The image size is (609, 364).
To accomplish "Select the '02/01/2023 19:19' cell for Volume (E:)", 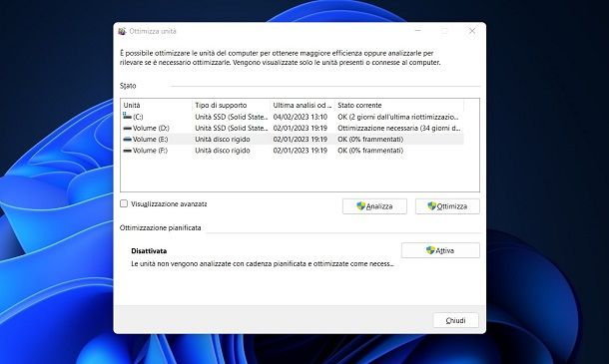I will pos(301,140).
